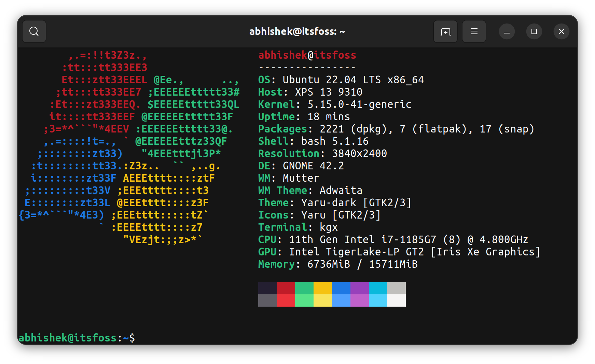
Task: Click the white swatch at the palette end
Action: pyautogui.click(x=396, y=300)
